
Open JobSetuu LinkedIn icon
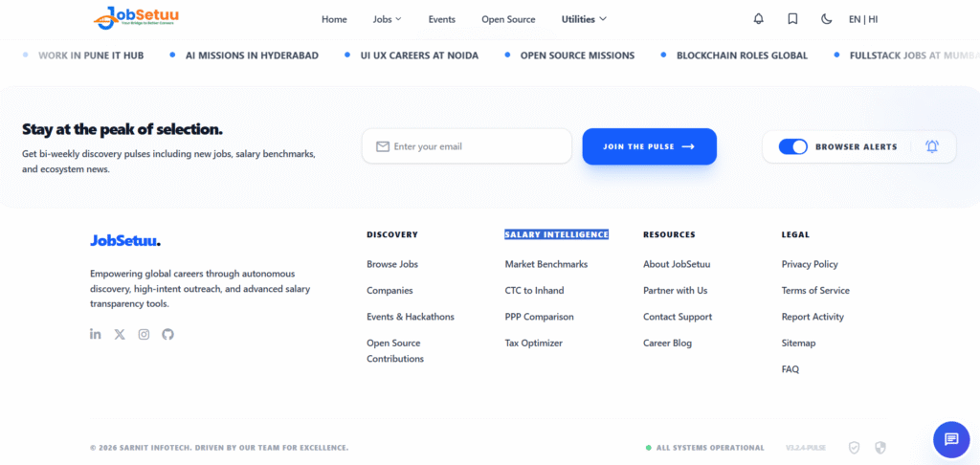(x=95, y=334)
